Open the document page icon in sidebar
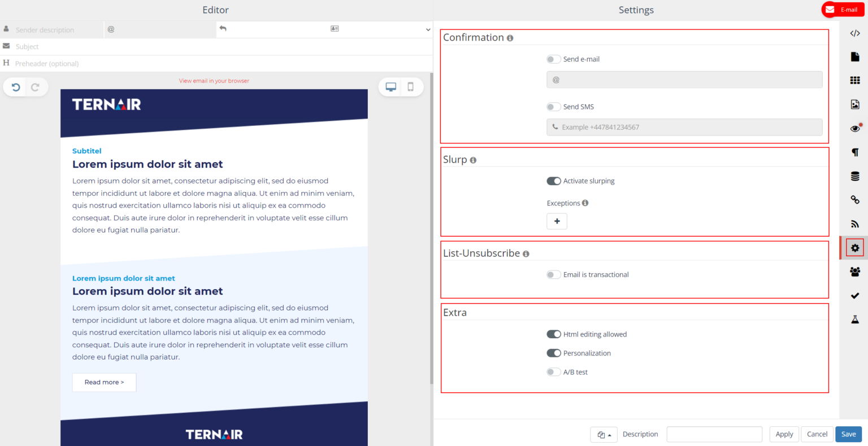Viewport: 868px width, 446px height. click(x=855, y=56)
